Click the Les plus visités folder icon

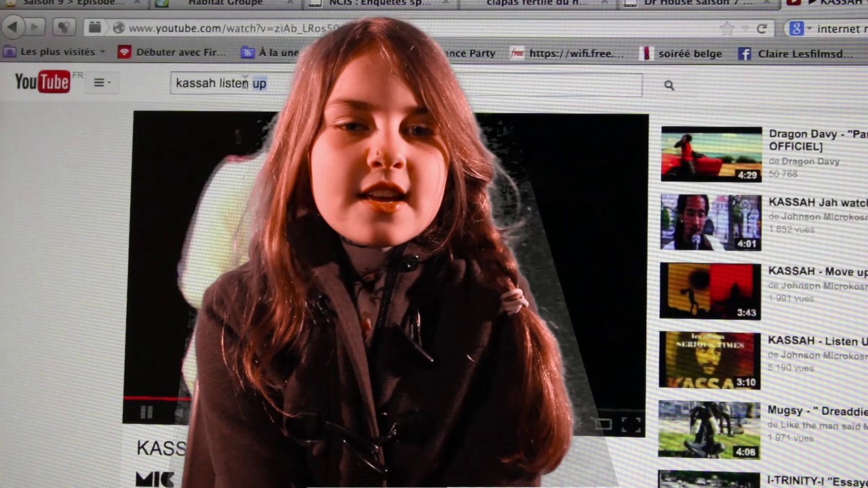point(9,51)
